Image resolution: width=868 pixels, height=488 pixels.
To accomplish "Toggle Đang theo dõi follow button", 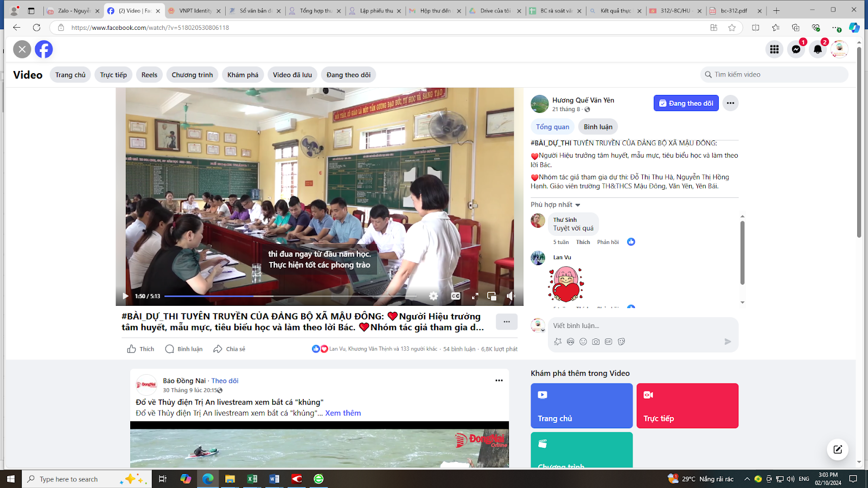I will [686, 103].
